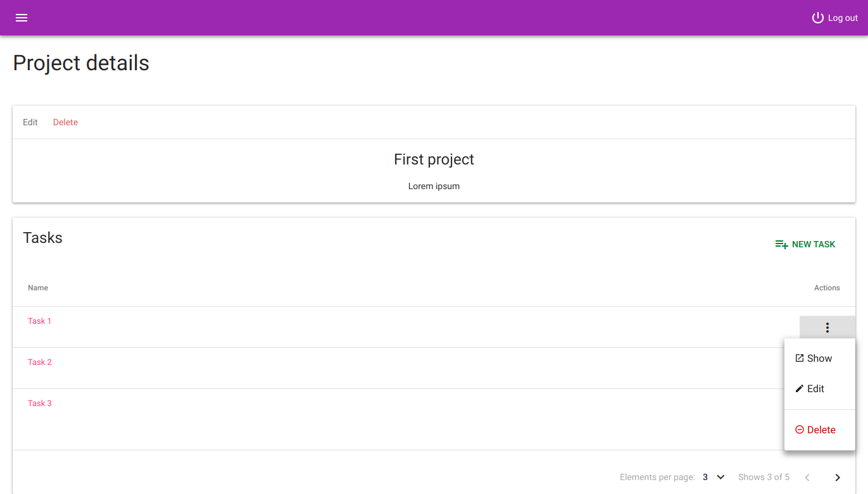
Task: Click the three-dot actions button for Task 1
Action: click(x=827, y=328)
